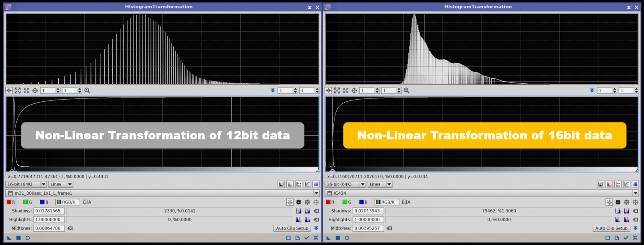The width and height of the screenshot is (644, 245).
Task: Select the RGB/K channel tab in the m31 window
Action: click(x=68, y=202)
